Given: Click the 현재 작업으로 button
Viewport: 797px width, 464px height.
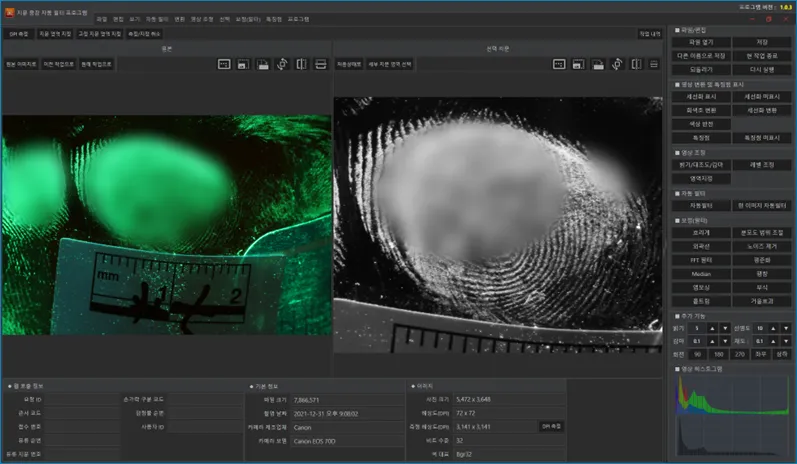Looking at the screenshot, I should click(x=96, y=65).
